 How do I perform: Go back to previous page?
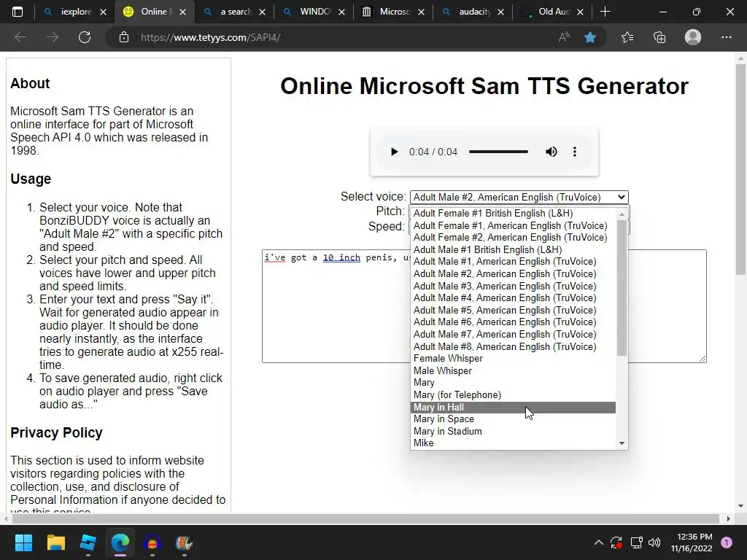[x=20, y=37]
